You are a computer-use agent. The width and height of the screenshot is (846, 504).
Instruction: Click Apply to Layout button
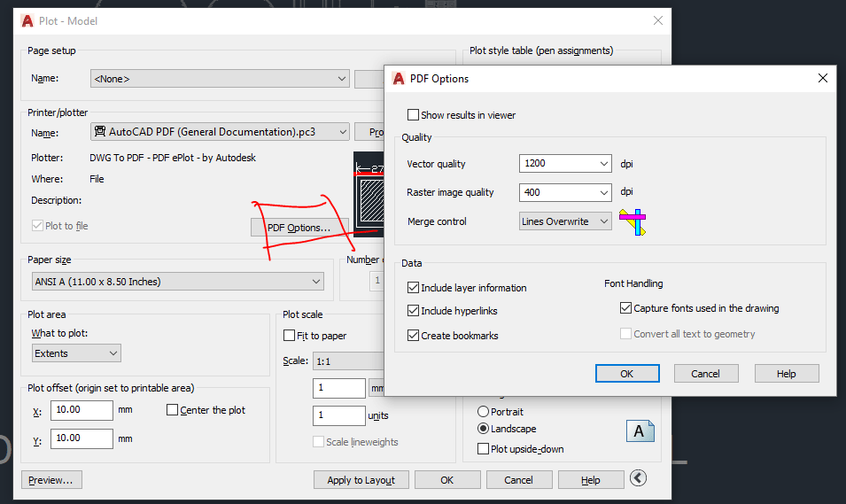point(361,480)
